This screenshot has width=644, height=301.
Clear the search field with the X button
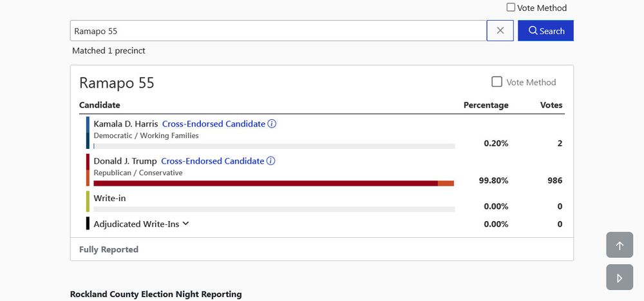click(x=500, y=30)
